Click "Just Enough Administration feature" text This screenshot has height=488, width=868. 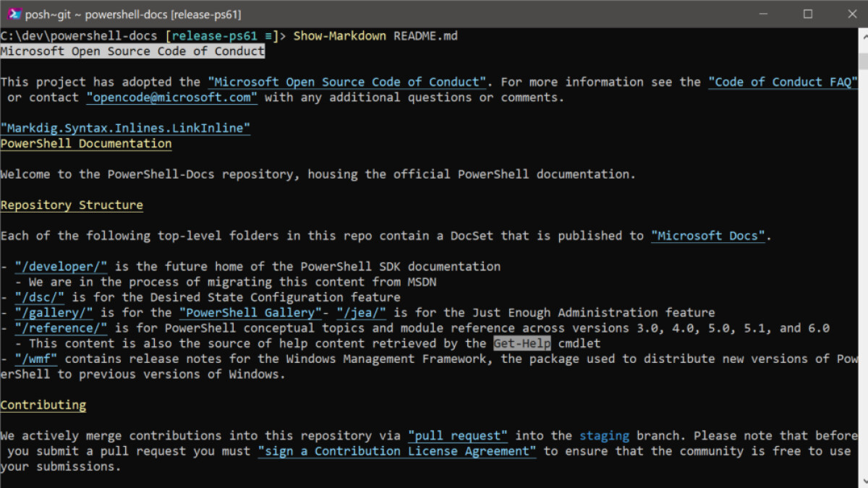(593, 313)
